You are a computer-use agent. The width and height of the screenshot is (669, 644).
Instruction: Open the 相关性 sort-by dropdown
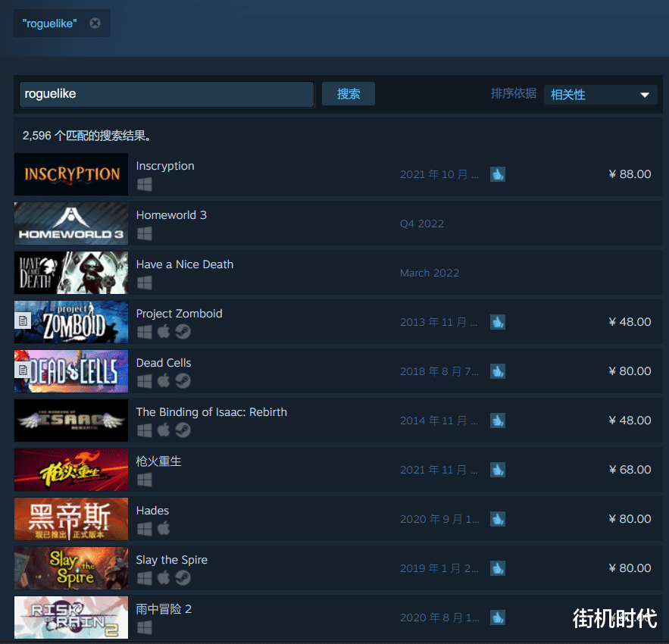(x=600, y=94)
